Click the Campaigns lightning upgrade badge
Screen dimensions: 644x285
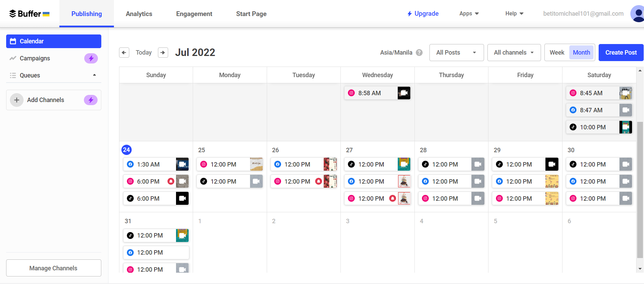coord(91,58)
